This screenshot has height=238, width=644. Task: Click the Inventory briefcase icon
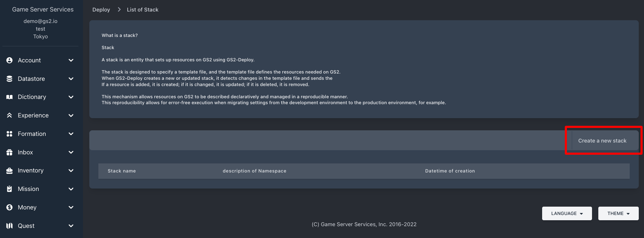coord(9,170)
